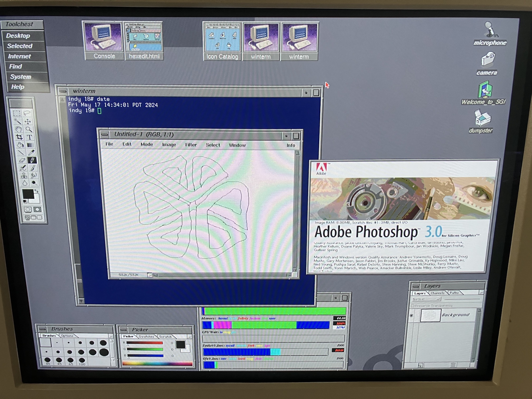Image resolution: width=532 pixels, height=399 pixels.
Task: Open the Mode menu
Action: coord(147,144)
